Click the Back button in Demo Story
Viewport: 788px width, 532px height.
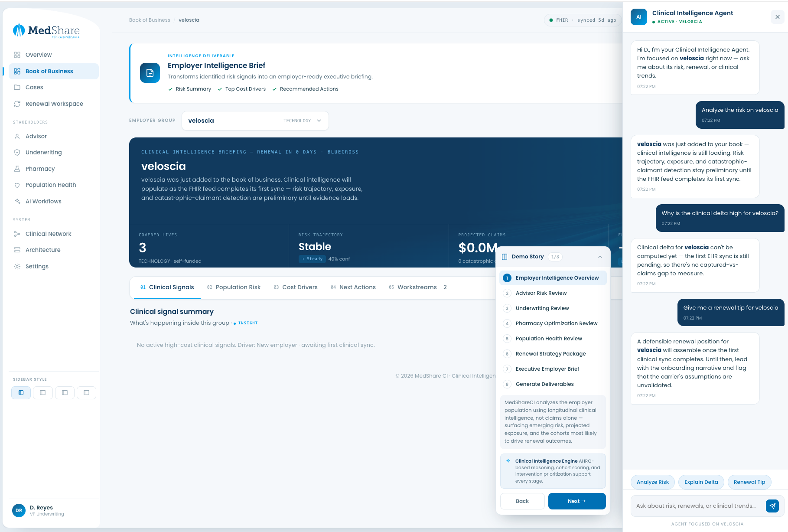tap(522, 501)
